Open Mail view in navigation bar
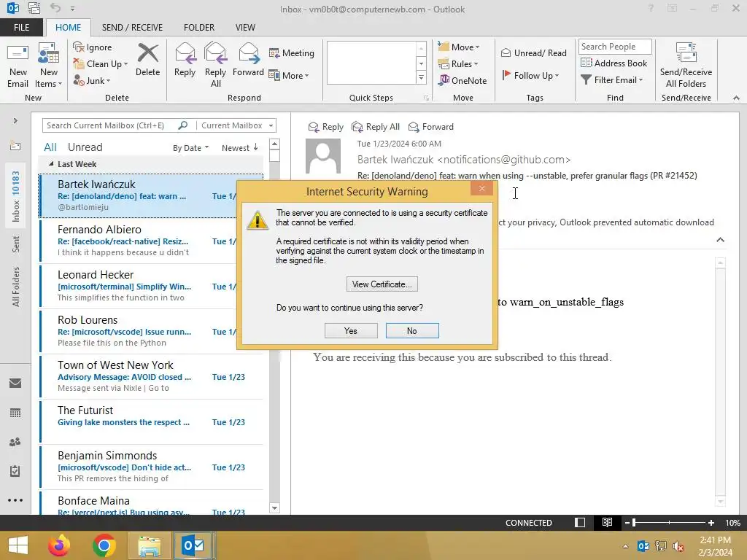Screen dimensions: 747x560 pos(15,383)
